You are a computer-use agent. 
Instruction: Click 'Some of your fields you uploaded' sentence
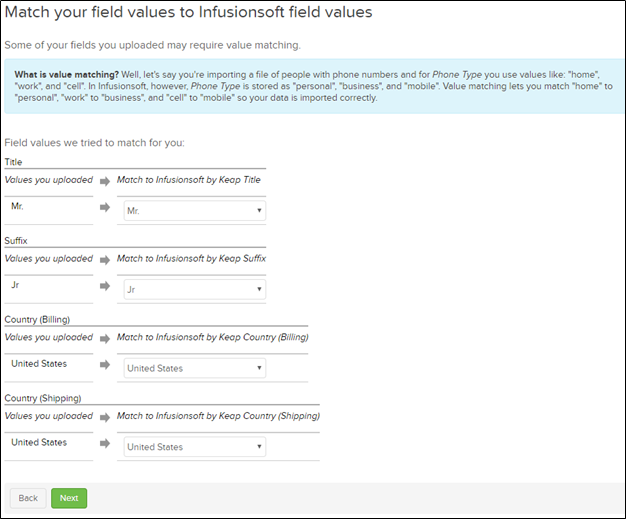pyautogui.click(x=153, y=45)
